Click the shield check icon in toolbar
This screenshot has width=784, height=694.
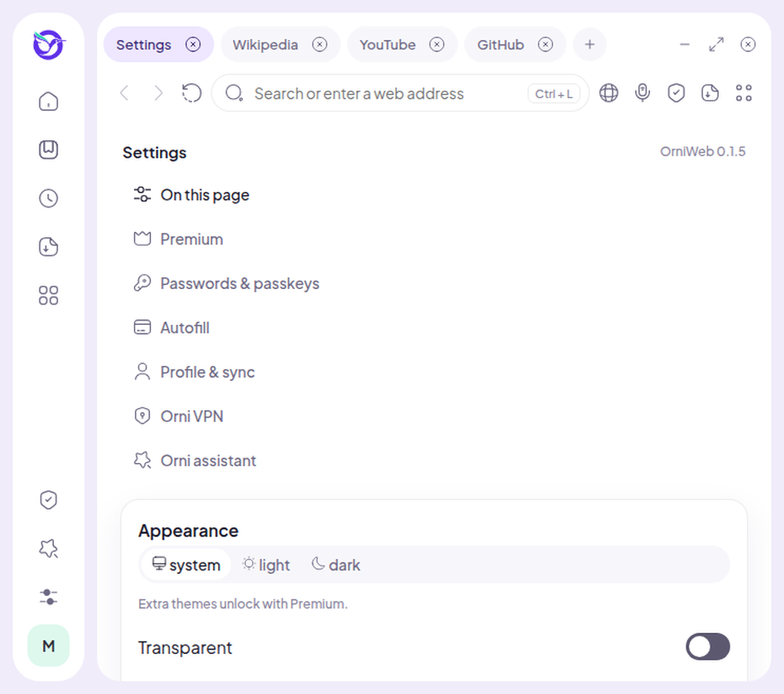tap(676, 93)
